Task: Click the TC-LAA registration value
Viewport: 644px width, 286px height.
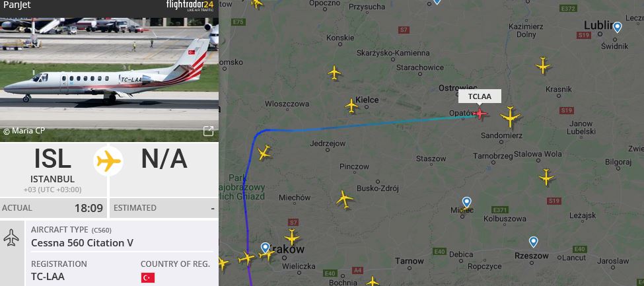Action: click(48, 277)
